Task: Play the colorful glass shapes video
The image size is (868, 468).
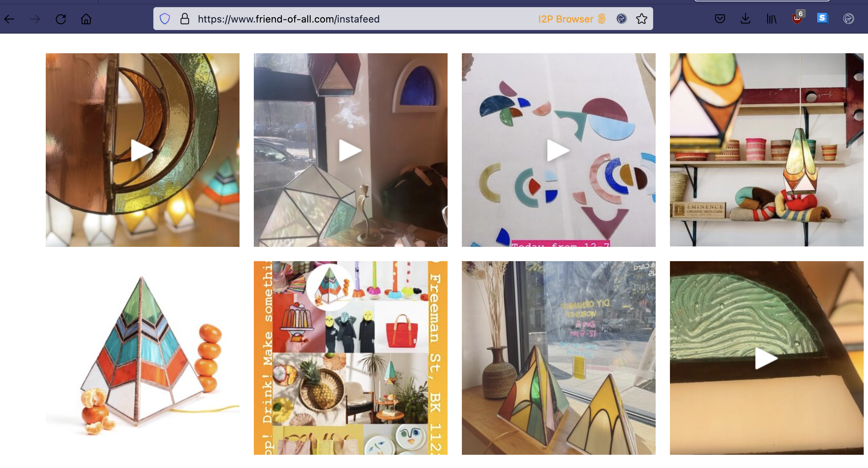Action: (x=558, y=150)
